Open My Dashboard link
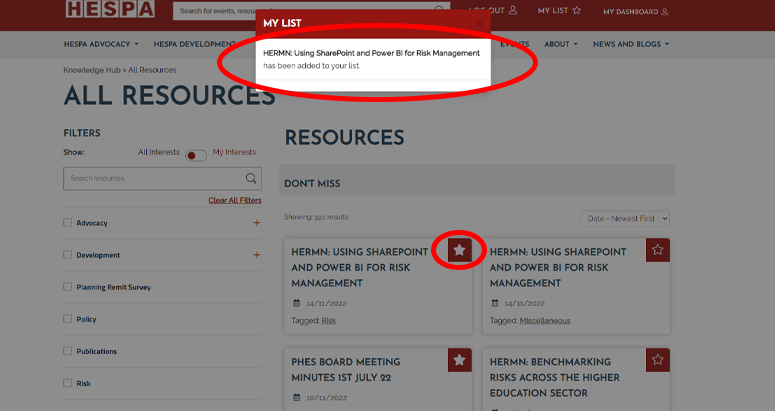Image resolution: width=775 pixels, height=411 pixels. point(636,11)
